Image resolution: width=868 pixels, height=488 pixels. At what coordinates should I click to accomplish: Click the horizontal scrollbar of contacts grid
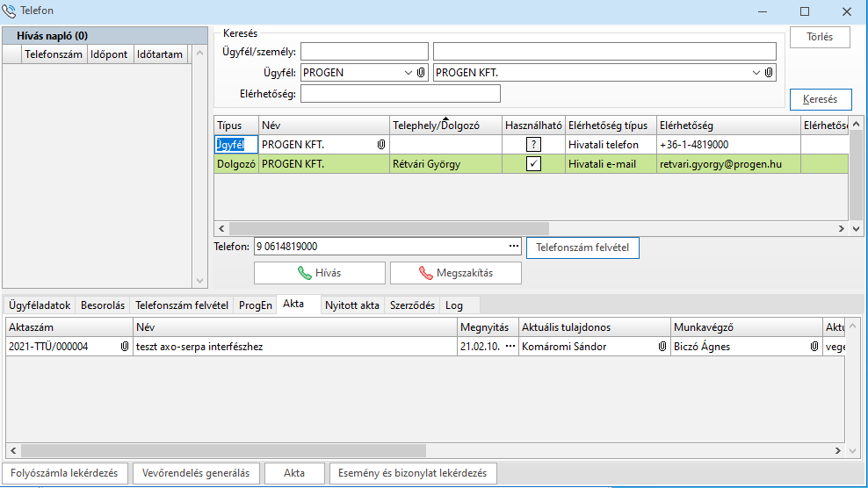coord(388,228)
